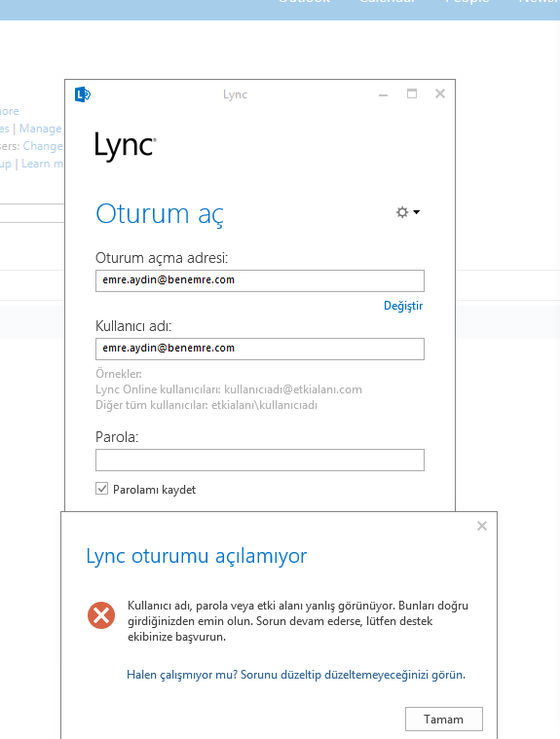Click the Lync app icon in title bar
Viewport: 560px width, 739px height.
(83, 94)
